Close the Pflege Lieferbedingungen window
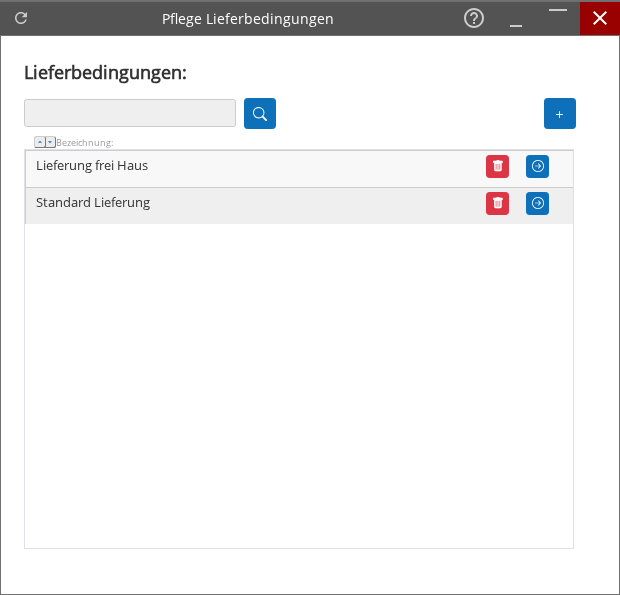Image resolution: width=620 pixels, height=595 pixels. point(600,18)
